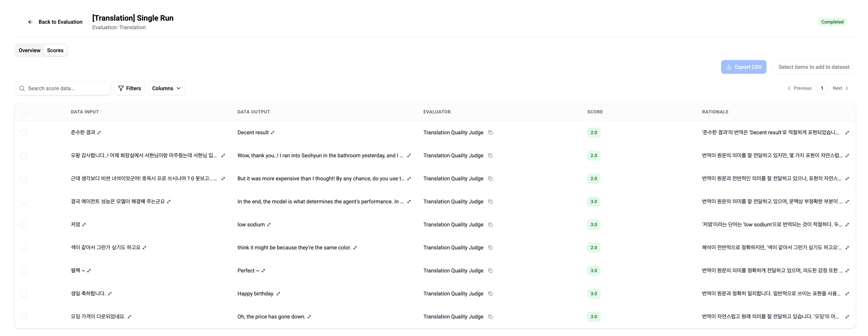The width and height of the screenshot is (868, 336).
Task: Open the Filters panel
Action: pos(129,88)
